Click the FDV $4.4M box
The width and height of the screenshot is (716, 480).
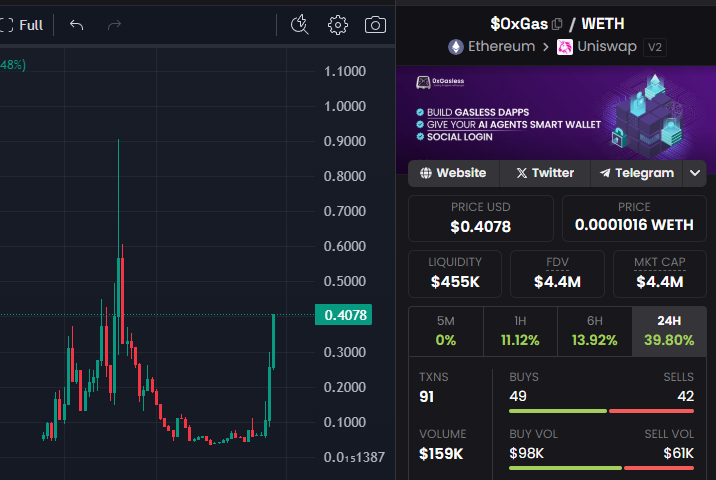tap(557, 274)
